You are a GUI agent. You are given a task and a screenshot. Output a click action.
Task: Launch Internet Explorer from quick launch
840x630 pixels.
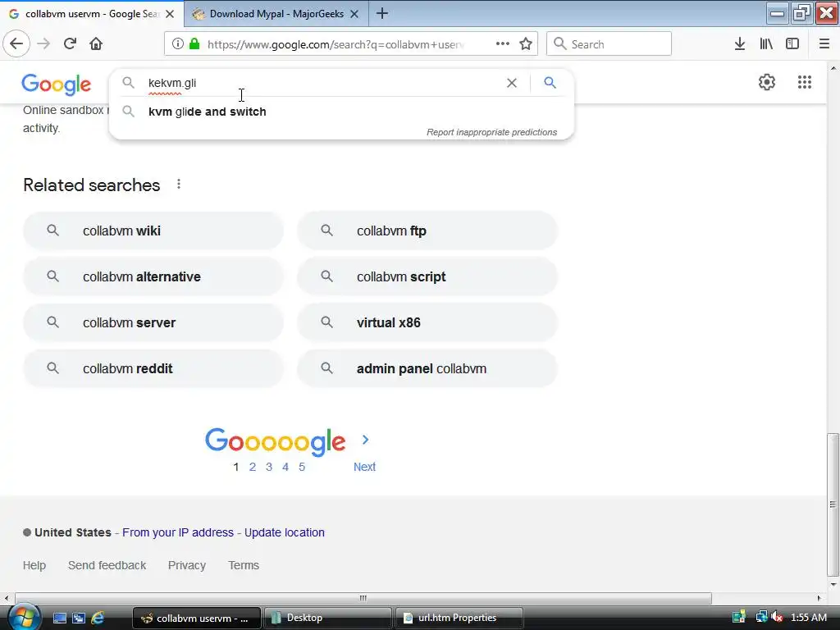pyautogui.click(x=98, y=618)
